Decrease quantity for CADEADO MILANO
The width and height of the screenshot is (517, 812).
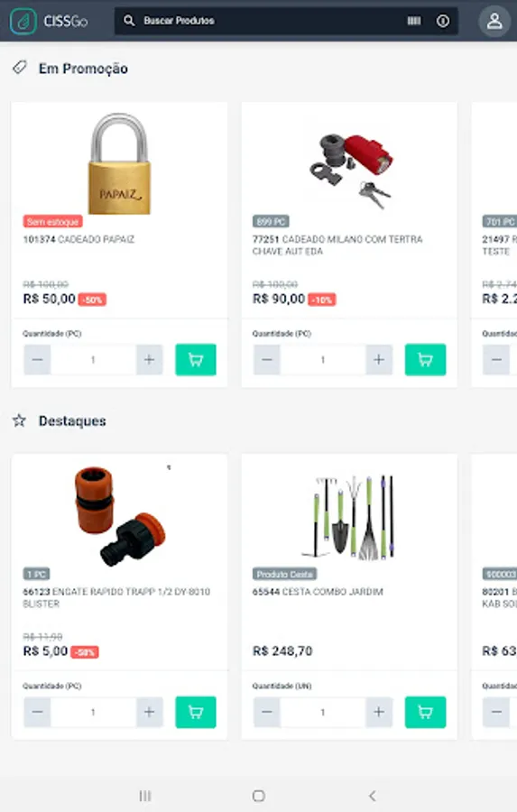(267, 359)
